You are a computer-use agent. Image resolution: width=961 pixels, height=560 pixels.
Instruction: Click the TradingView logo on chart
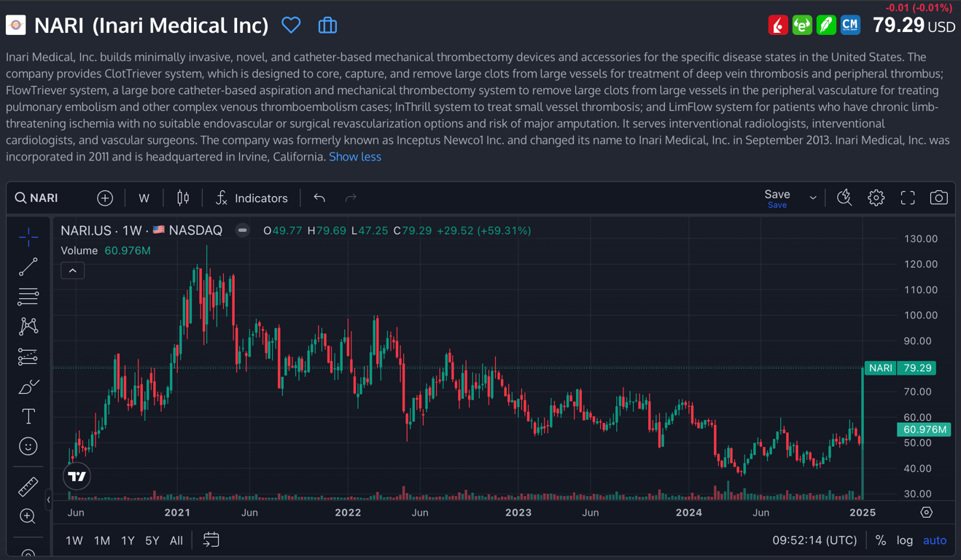[77, 476]
